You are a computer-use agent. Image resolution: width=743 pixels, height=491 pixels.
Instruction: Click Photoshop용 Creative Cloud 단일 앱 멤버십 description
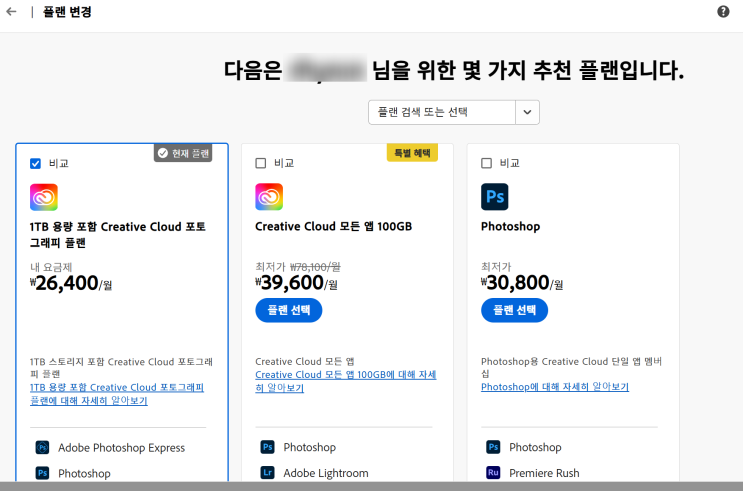pos(571,367)
